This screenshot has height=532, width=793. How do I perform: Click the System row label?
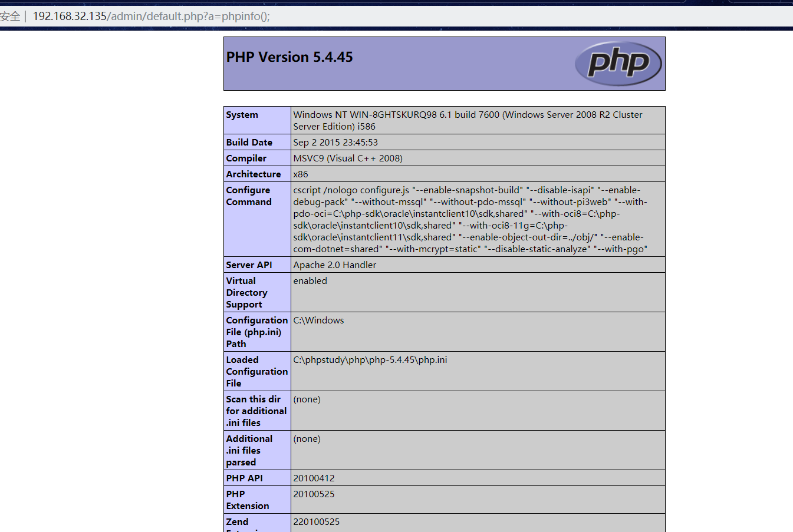click(x=242, y=115)
